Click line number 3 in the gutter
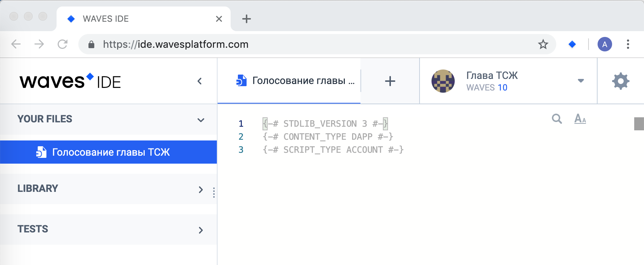The image size is (644, 265). (x=241, y=150)
